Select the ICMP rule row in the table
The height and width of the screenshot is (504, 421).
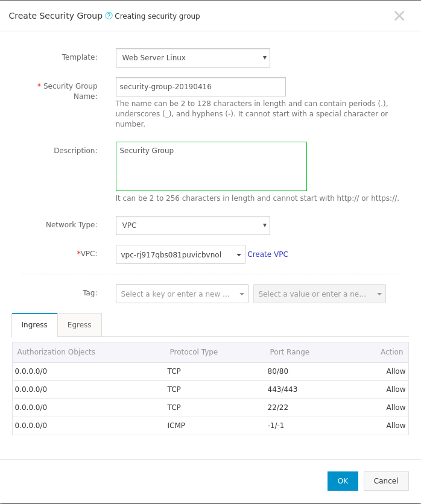(x=210, y=425)
